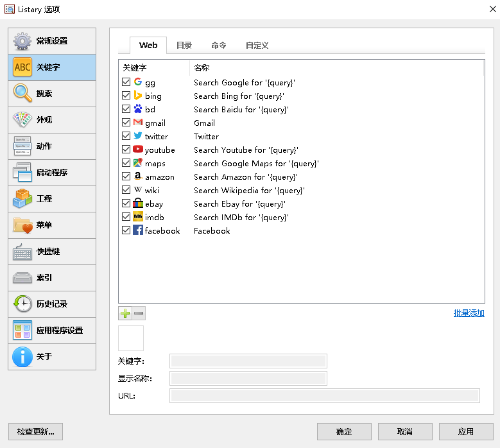Click the 取消 button
Viewport: 500px width, 448px height.
click(405, 431)
